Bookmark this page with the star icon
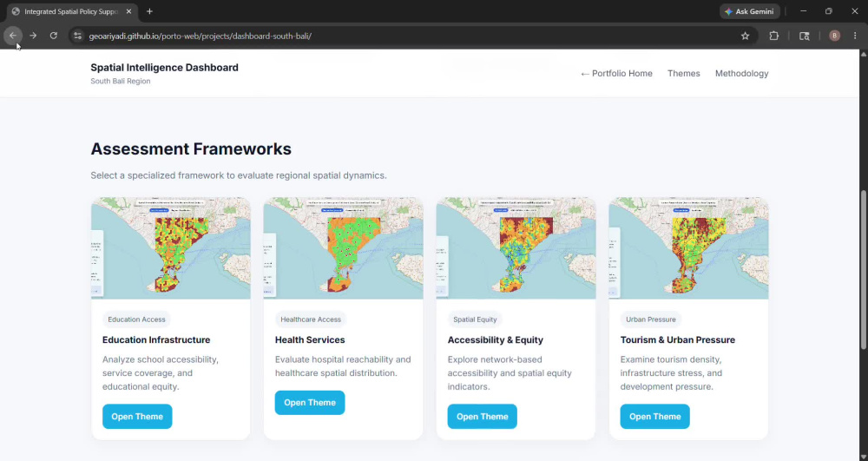 point(745,36)
